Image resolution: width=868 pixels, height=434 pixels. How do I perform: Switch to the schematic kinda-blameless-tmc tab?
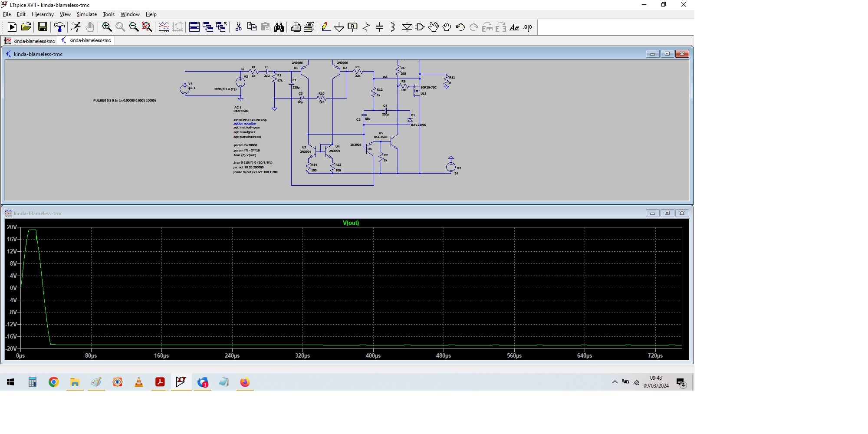(86, 40)
